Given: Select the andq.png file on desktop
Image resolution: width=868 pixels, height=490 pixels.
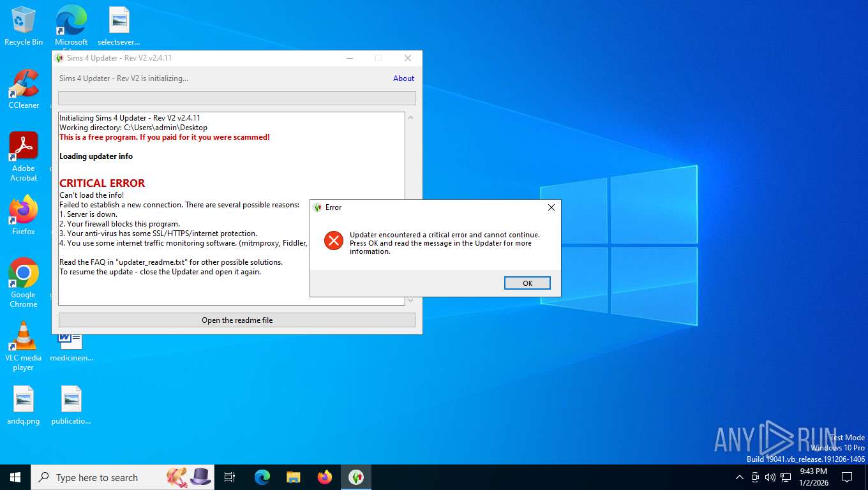Looking at the screenshot, I should click(x=24, y=405).
